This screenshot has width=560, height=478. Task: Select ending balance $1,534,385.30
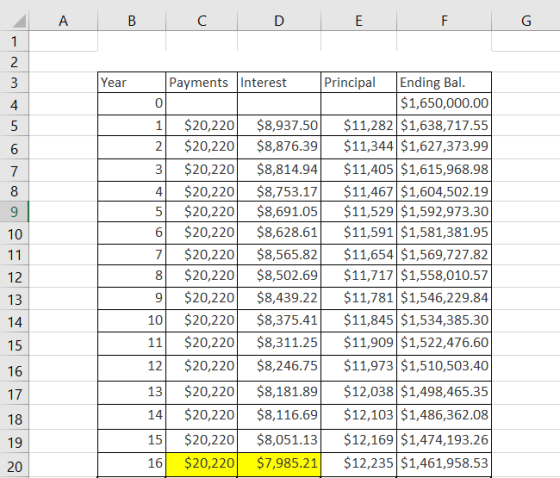click(x=444, y=321)
